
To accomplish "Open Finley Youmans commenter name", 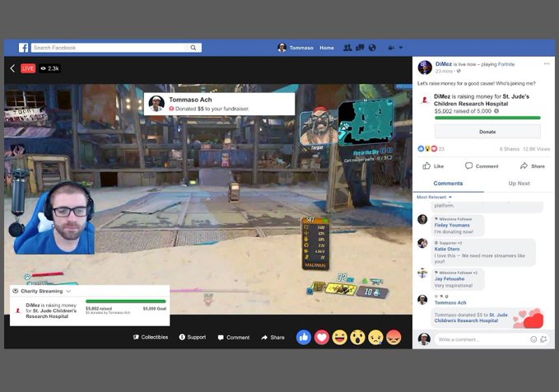I will 452,225.
